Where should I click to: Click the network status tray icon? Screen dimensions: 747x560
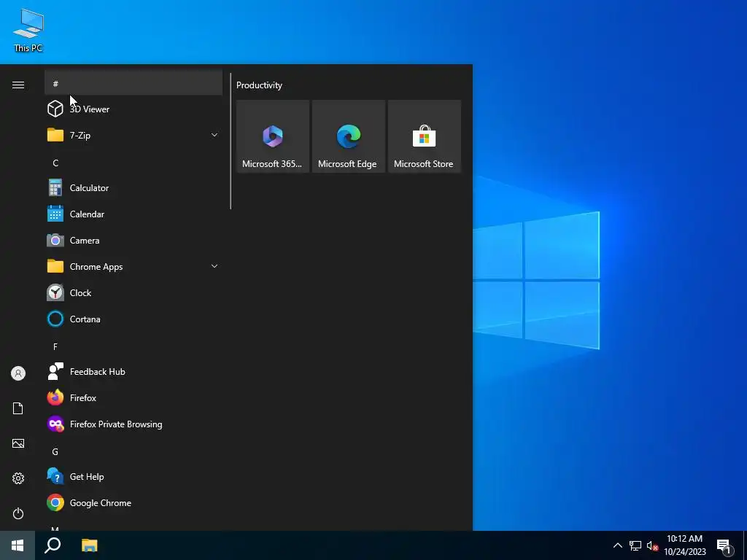[635, 545]
